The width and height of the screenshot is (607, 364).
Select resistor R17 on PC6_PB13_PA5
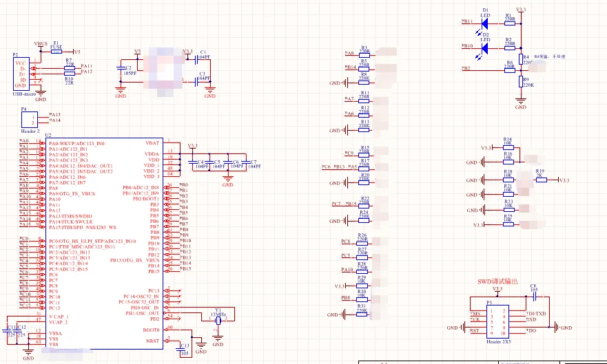coord(364,169)
